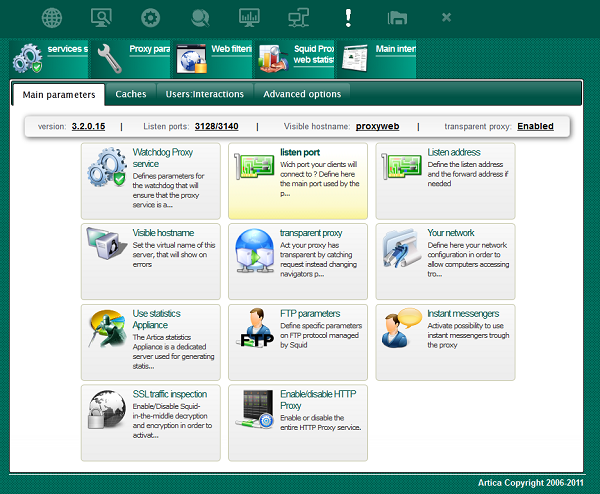Click 'Set the virtual name of this' description
Image resolution: width=600 pixels, height=494 pixels.
coord(174,255)
